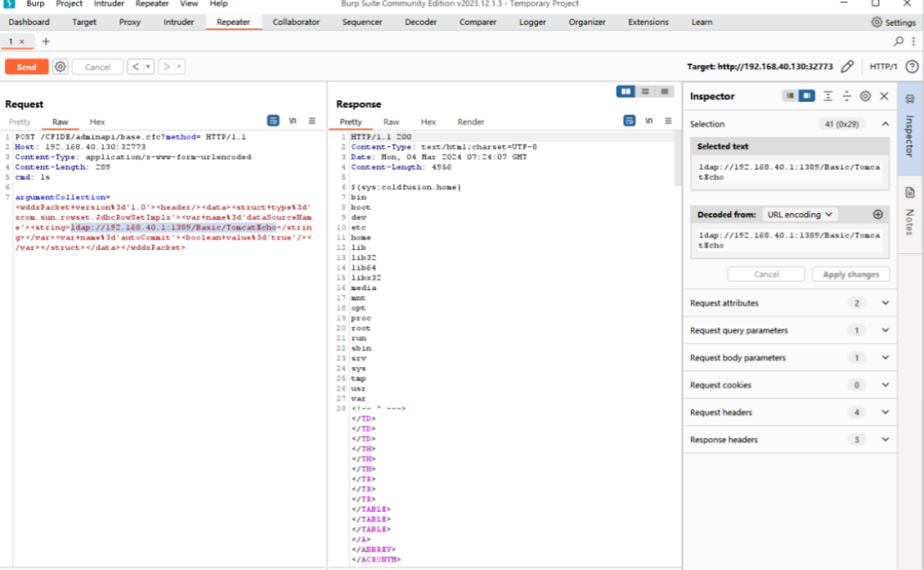The image size is (924, 570).
Task: Set Inspector to left column layout icon
Action: coord(789,95)
